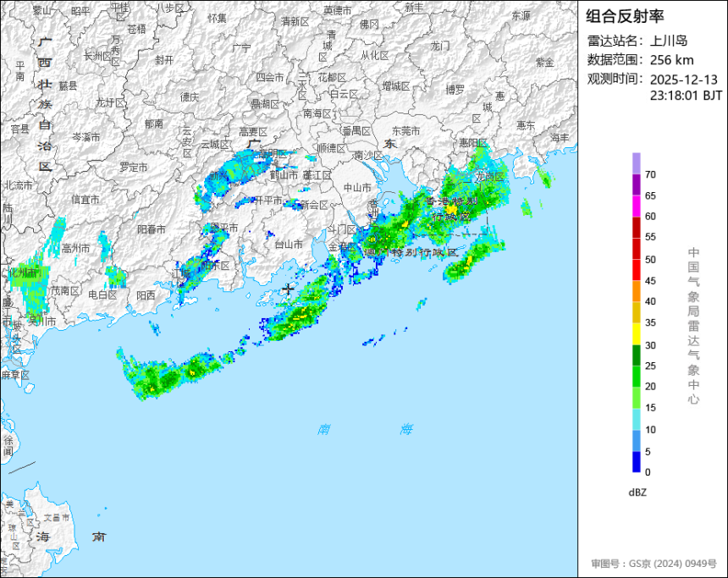Pick the yellow 30–35 dBZ legend swatch
This screenshot has height=578, width=728.
click(636, 333)
